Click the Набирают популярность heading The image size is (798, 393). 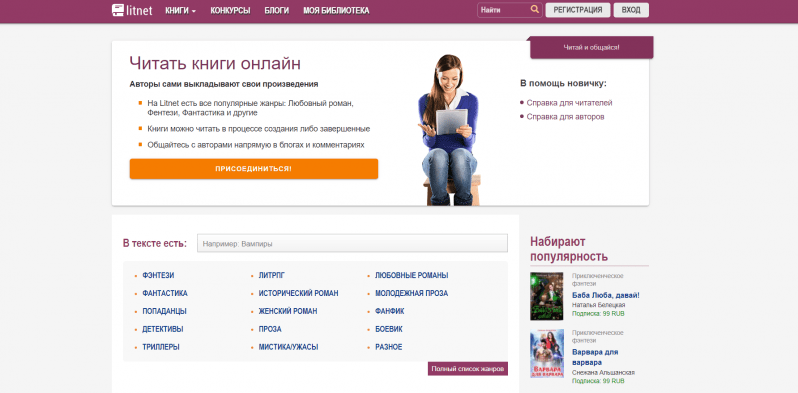click(569, 249)
